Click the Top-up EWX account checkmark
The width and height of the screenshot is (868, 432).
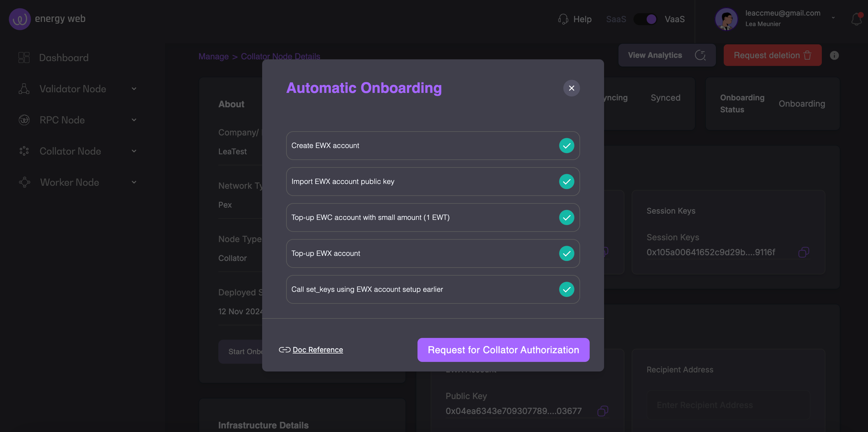click(566, 254)
